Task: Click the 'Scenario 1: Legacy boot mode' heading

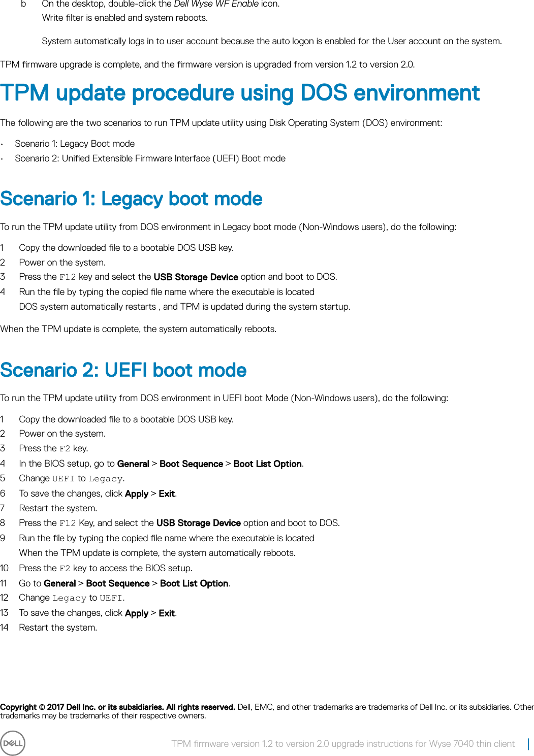Action: tap(131, 199)
